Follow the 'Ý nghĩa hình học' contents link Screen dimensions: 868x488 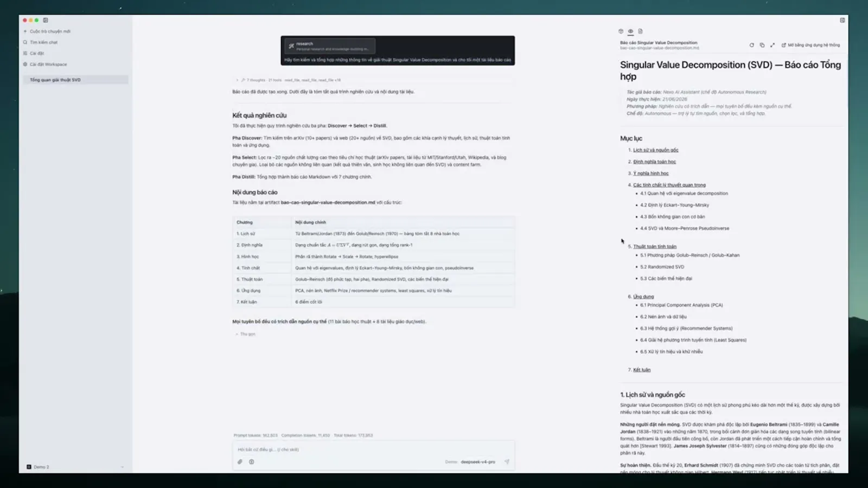point(650,174)
